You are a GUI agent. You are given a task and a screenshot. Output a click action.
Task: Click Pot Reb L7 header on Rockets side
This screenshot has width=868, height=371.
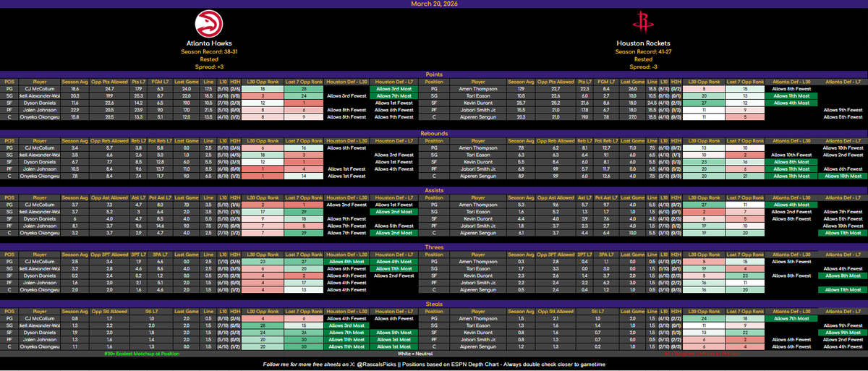(605, 140)
